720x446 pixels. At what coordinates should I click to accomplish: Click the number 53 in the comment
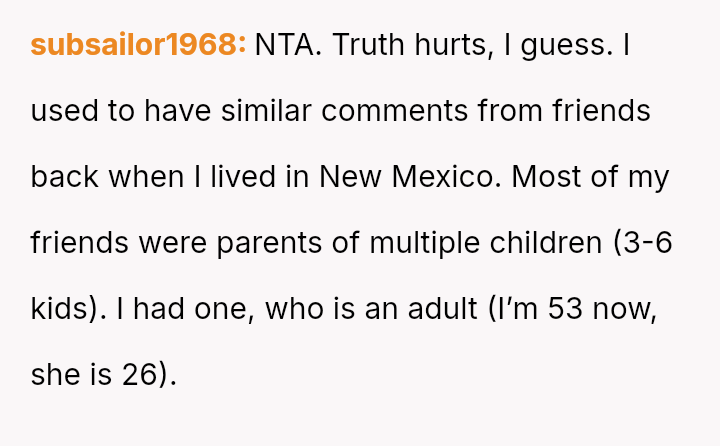[554, 310]
